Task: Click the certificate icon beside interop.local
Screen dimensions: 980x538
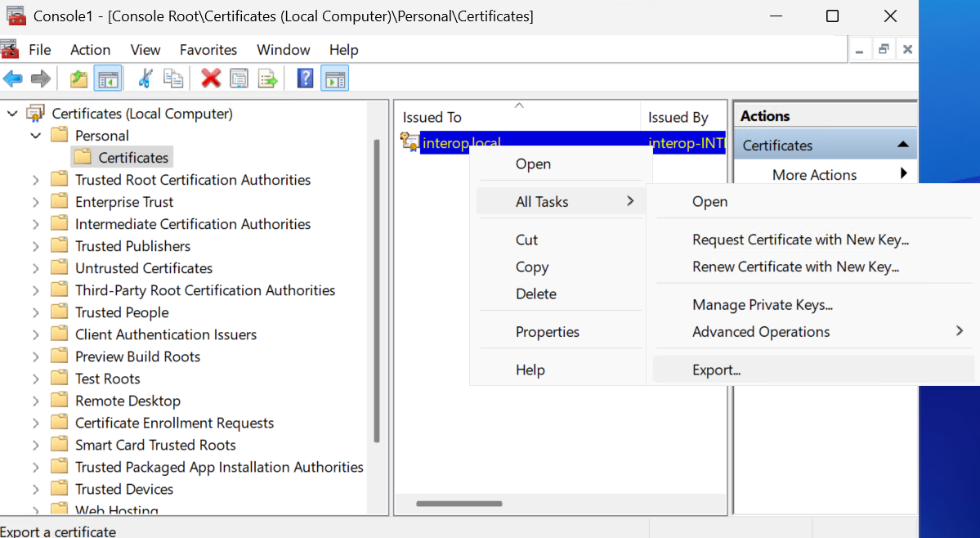Action: [410, 141]
